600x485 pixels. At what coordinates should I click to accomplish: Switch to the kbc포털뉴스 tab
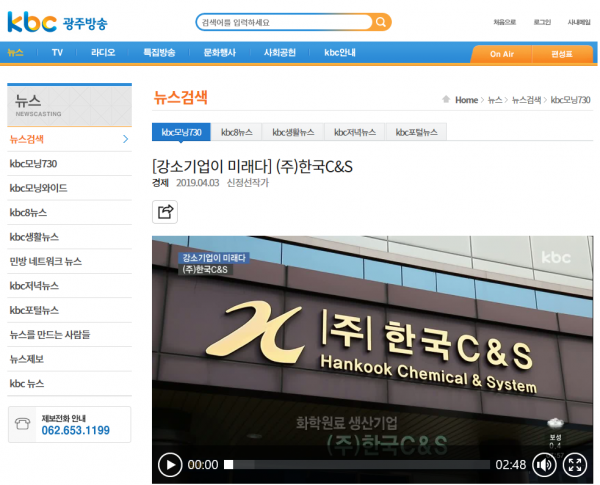coord(416,132)
